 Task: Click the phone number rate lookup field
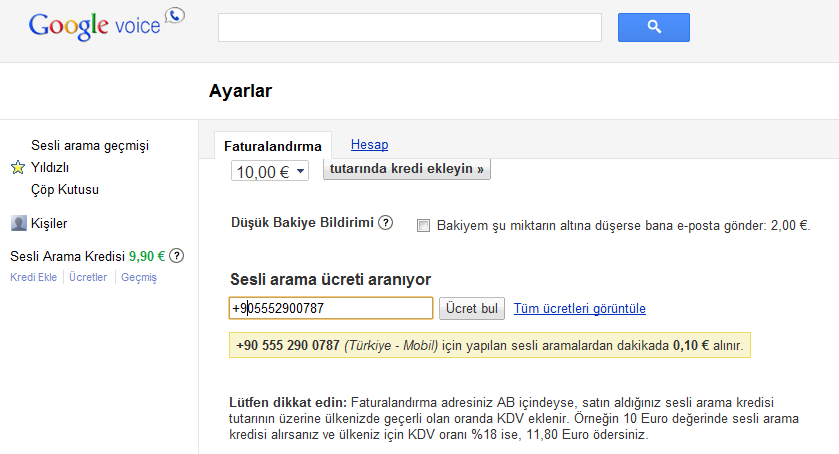pos(331,308)
